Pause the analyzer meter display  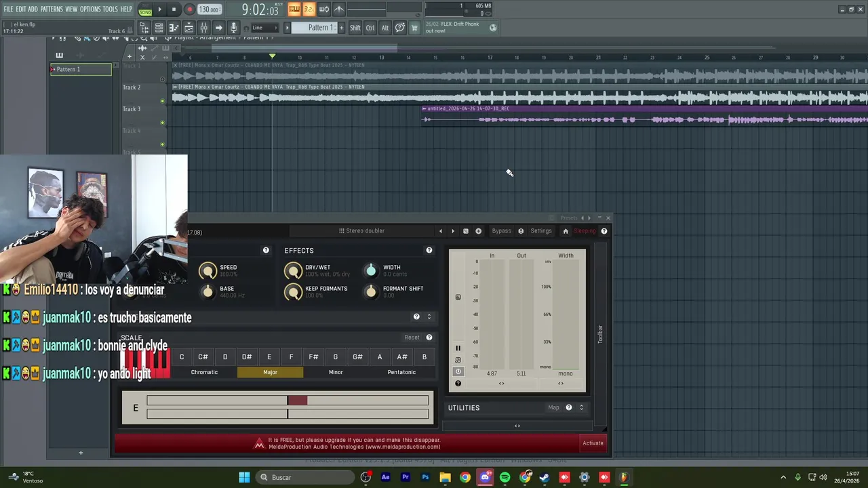coord(458,348)
